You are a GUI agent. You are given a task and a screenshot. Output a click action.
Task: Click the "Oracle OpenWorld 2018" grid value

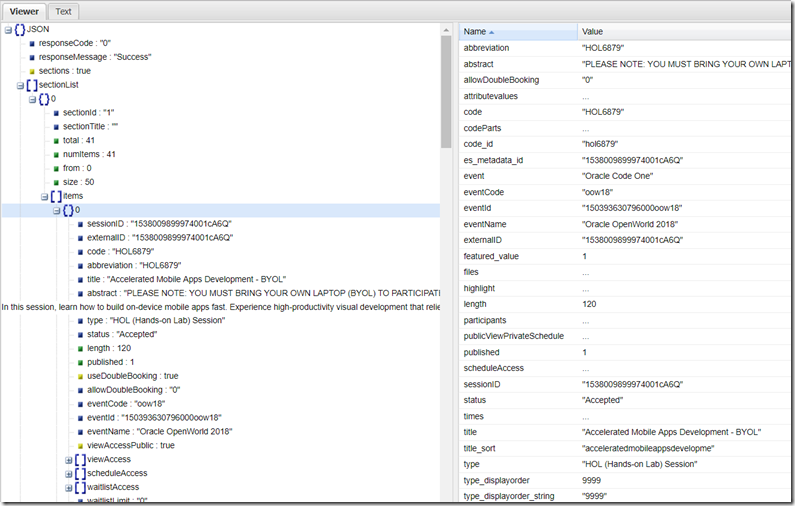pyautogui.click(x=630, y=224)
